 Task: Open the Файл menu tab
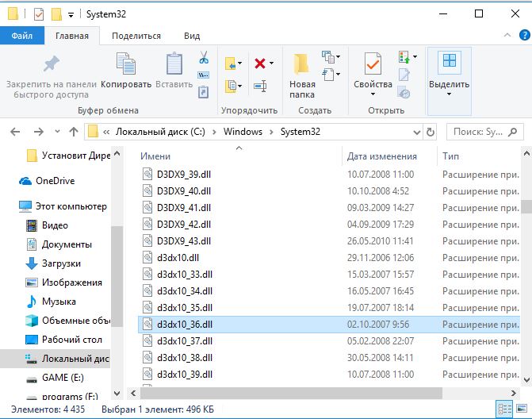[21, 36]
